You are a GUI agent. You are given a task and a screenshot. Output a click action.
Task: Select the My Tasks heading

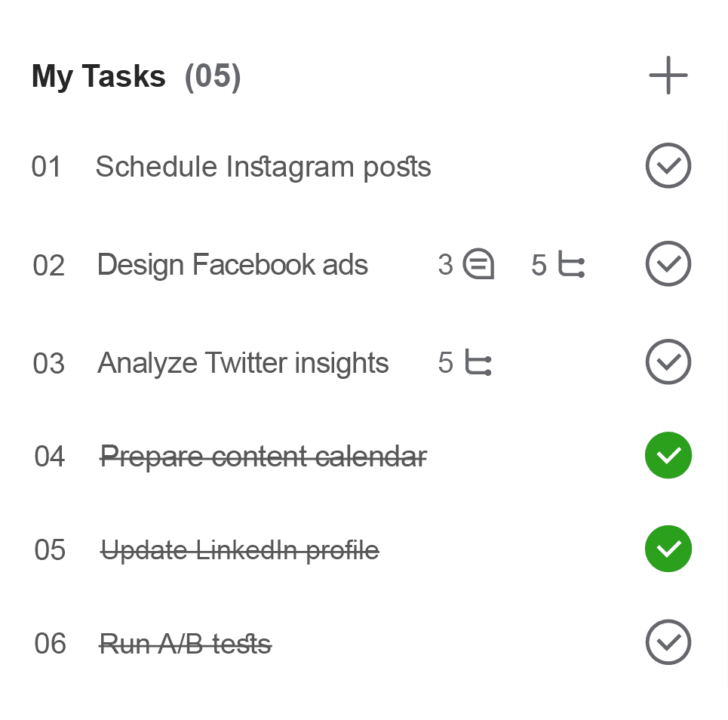[98, 77]
